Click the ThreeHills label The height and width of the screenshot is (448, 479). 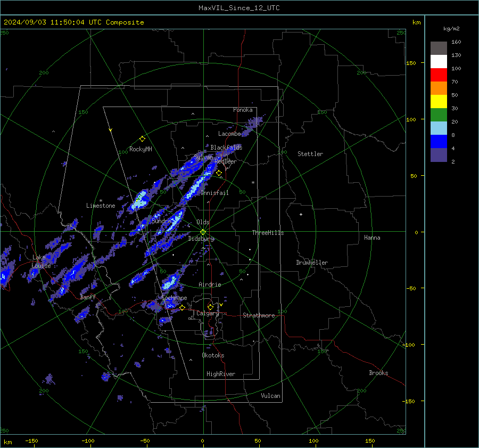coord(268,233)
